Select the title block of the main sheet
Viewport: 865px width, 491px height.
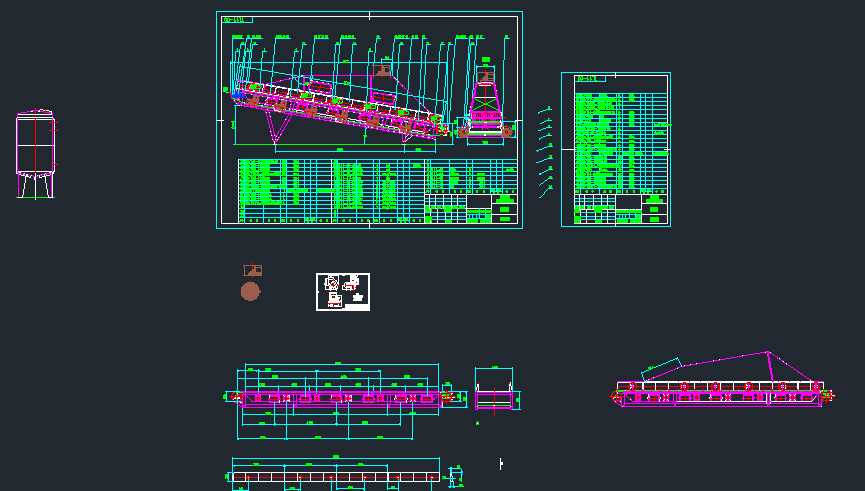pos(472,208)
